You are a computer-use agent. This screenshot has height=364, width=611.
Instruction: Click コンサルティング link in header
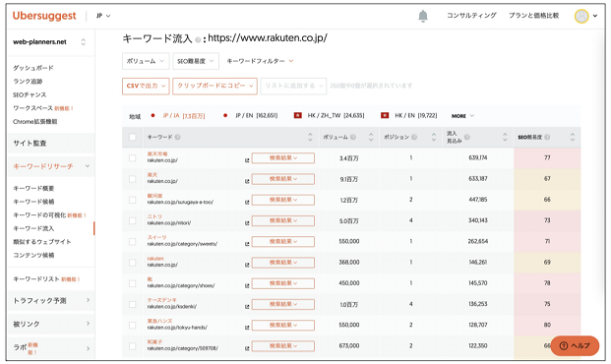471,16
